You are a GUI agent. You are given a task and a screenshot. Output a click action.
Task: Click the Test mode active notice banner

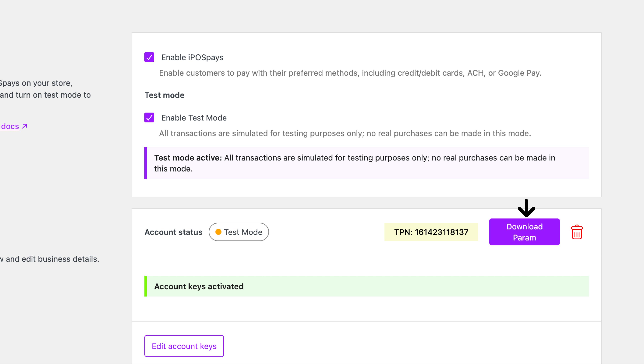tap(366, 163)
